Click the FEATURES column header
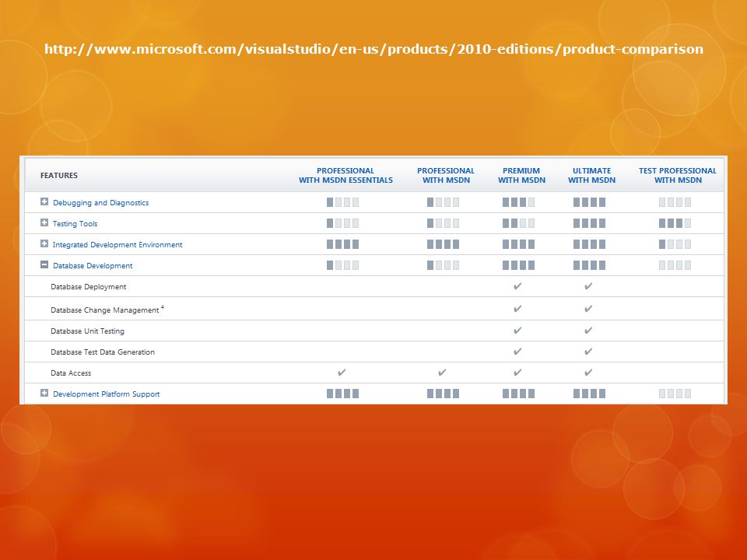 (59, 175)
